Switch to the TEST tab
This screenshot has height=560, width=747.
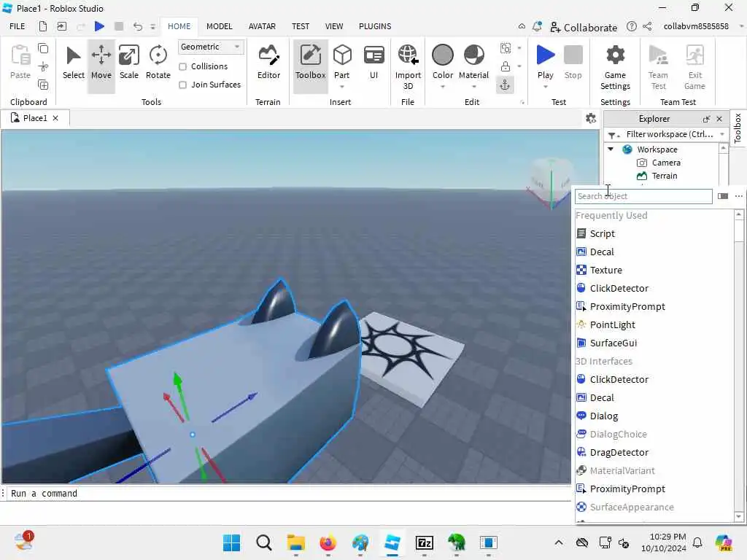(300, 26)
